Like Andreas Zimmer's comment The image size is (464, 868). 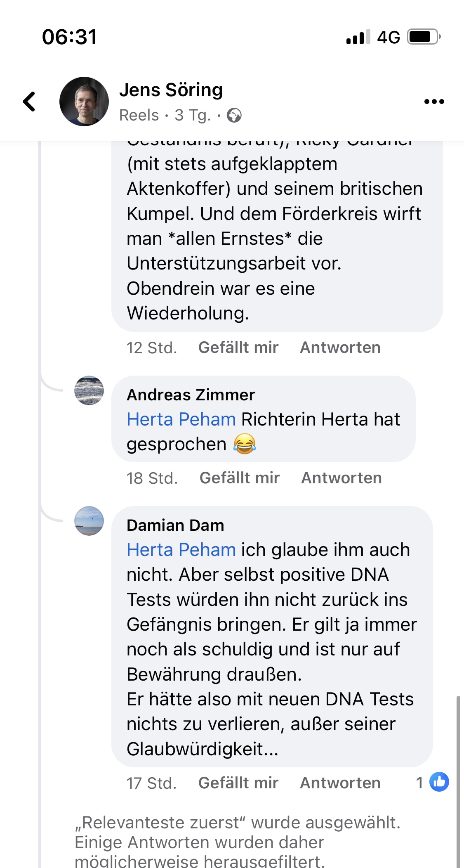pos(240,478)
